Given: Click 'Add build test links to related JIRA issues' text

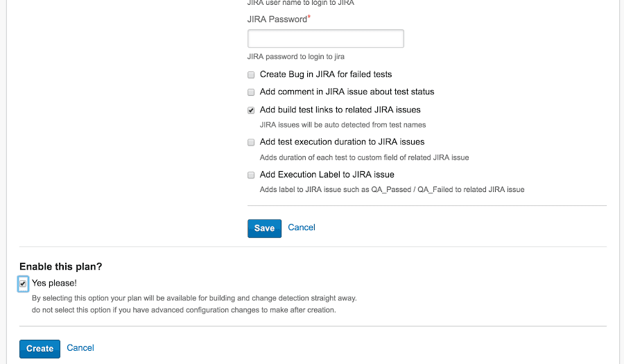Looking at the screenshot, I should (340, 110).
